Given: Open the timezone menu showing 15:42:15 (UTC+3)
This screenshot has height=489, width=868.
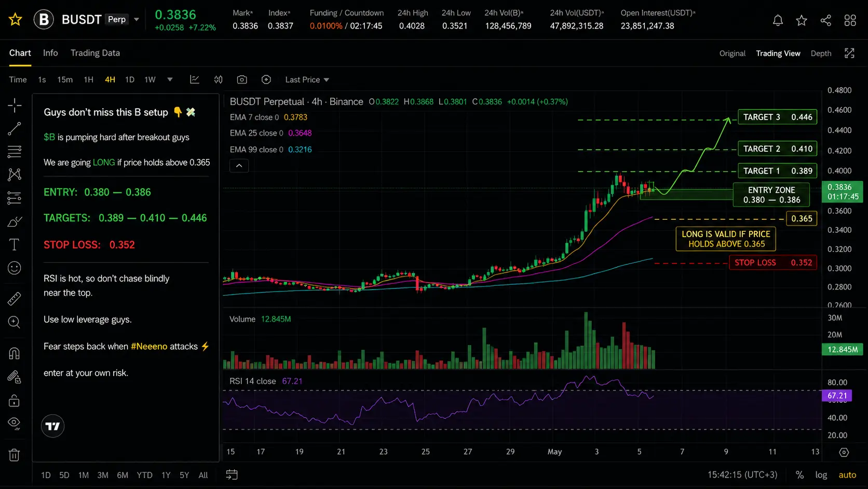Looking at the screenshot, I should tap(742, 475).
